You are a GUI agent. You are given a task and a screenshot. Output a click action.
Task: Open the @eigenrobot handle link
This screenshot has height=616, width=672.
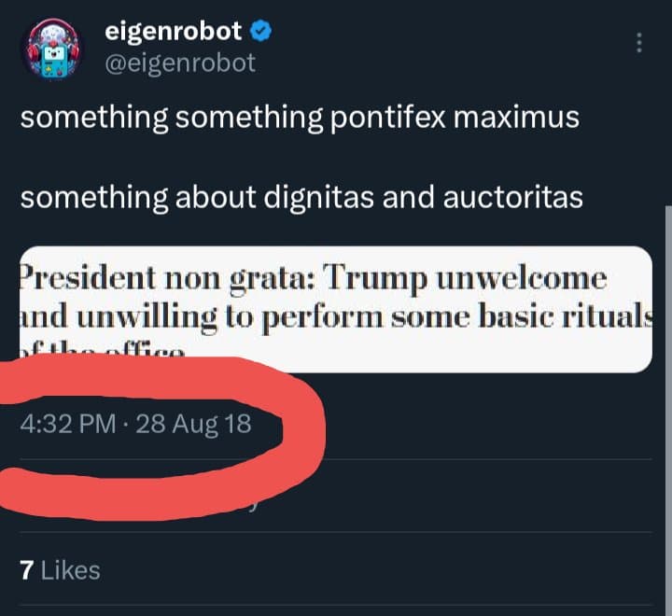pyautogui.click(x=182, y=63)
